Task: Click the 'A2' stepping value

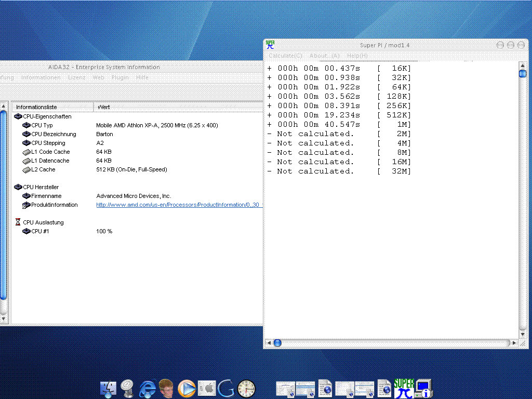Action: coord(100,143)
